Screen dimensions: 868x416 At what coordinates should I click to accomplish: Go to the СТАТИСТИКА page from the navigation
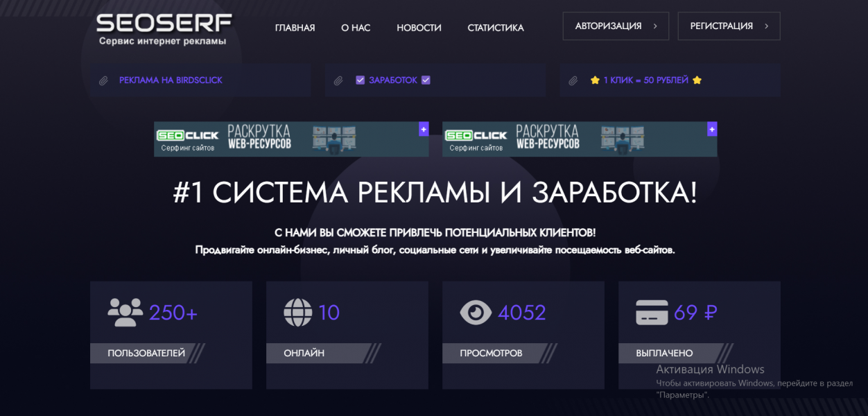[x=495, y=28]
